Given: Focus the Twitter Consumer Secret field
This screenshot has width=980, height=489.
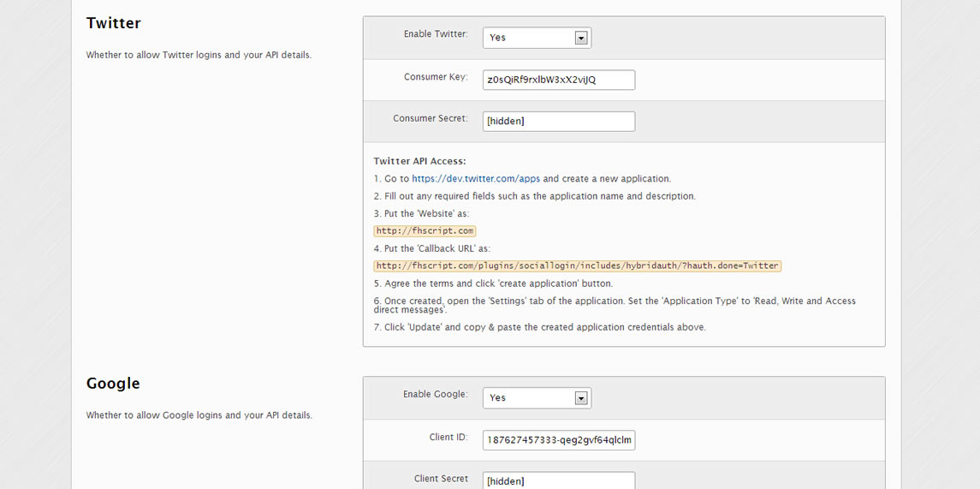Looking at the screenshot, I should 559,122.
